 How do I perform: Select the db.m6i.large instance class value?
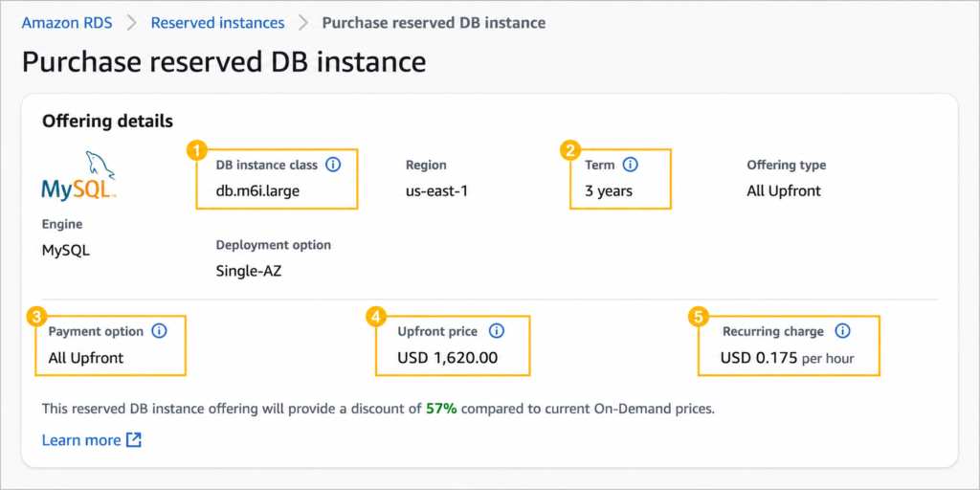pyautogui.click(x=257, y=191)
